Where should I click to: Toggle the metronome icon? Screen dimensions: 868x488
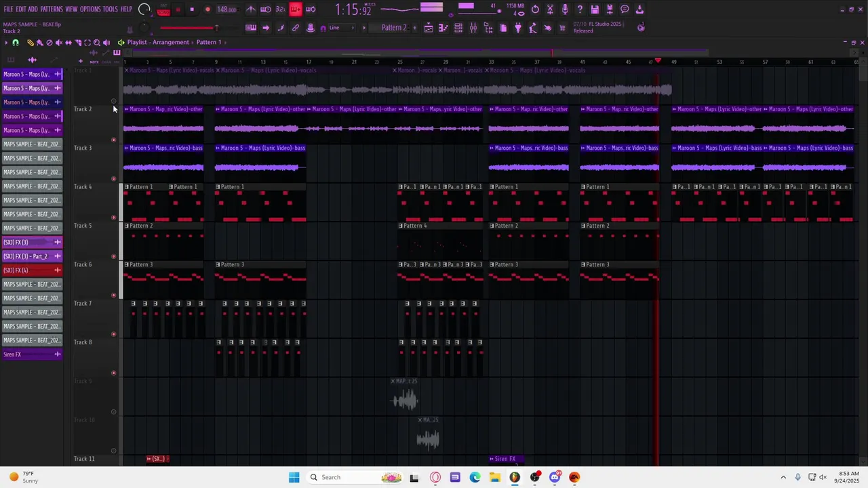pyautogui.click(x=251, y=9)
